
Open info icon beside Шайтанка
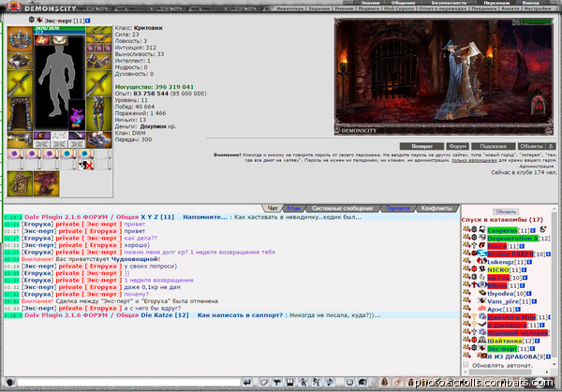pyautogui.click(x=537, y=341)
